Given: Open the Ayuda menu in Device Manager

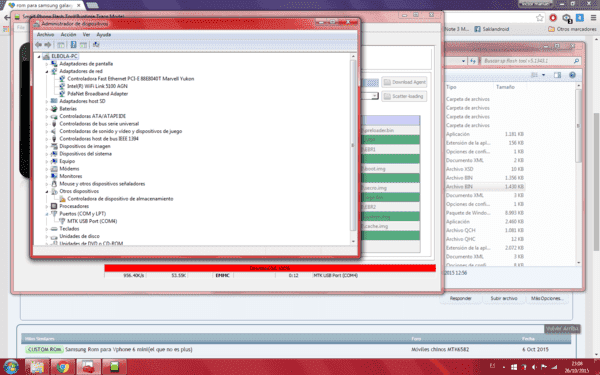Looking at the screenshot, I should coord(103,34).
